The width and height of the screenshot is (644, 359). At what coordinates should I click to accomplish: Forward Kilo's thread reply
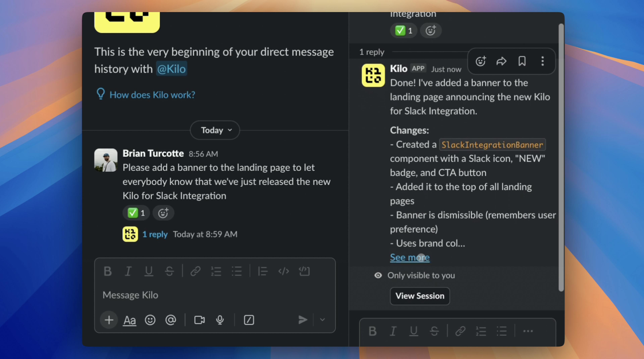(501, 61)
